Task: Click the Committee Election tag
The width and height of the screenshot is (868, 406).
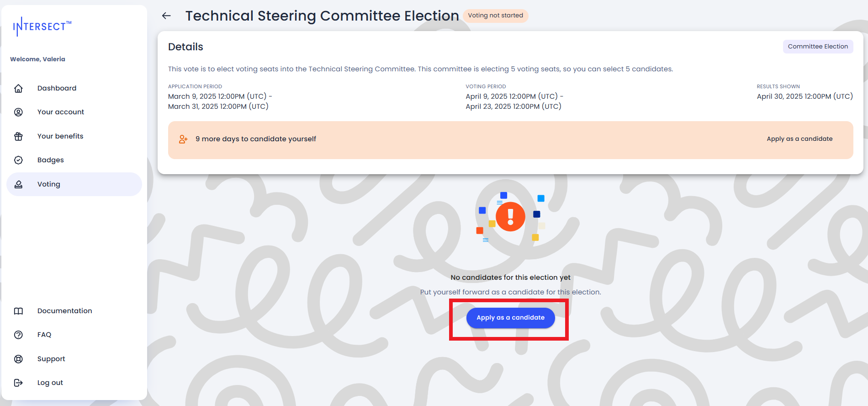Action: pos(818,47)
